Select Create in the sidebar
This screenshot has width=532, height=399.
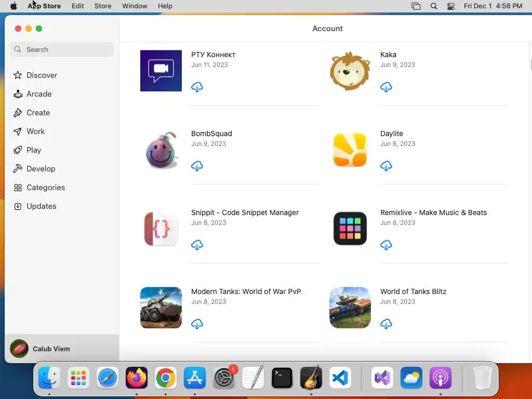[62, 113]
